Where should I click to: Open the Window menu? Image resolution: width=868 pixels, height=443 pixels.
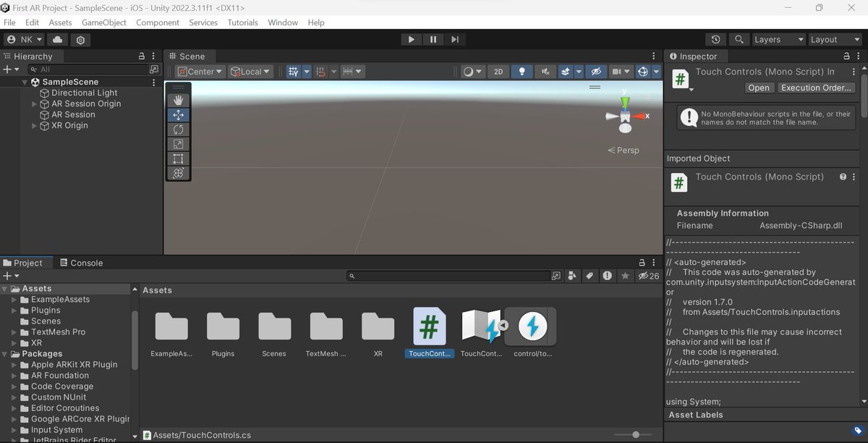pos(283,22)
